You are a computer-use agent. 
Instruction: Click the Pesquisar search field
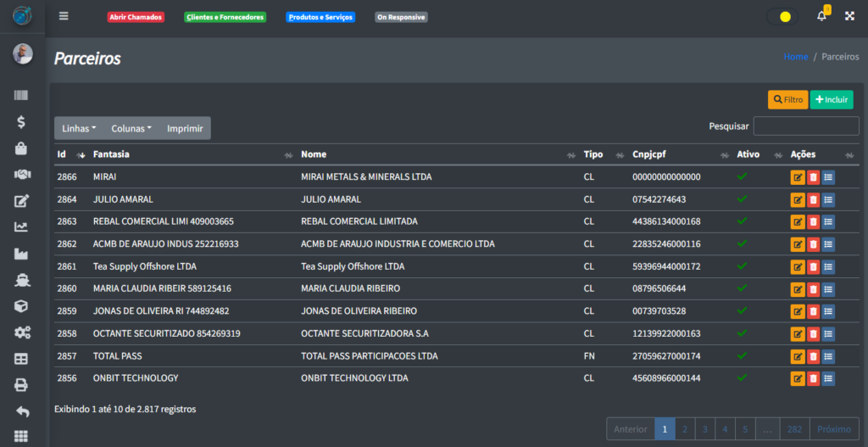(x=805, y=126)
